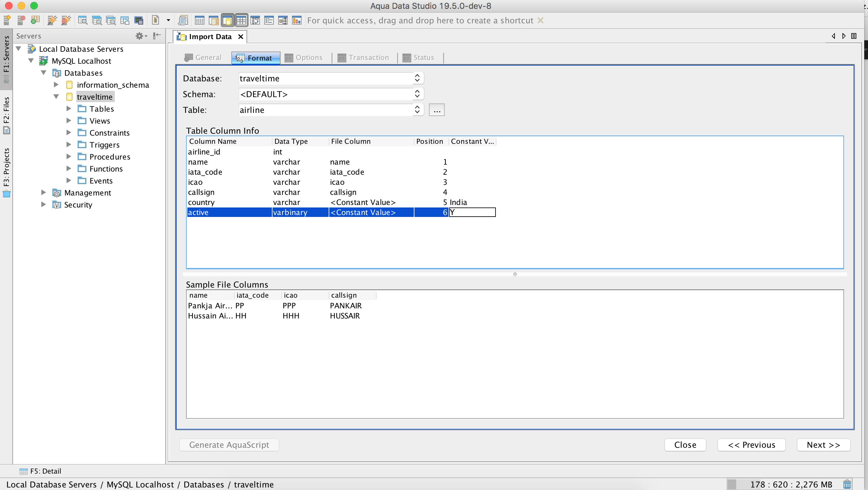The width and height of the screenshot is (868, 490).
Task: Switch to the General tab
Action: (203, 58)
